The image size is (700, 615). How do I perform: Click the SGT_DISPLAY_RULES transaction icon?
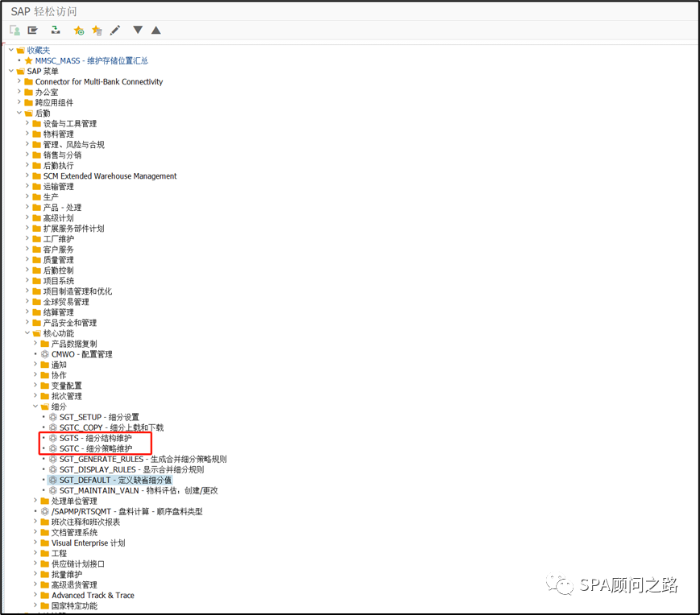(x=52, y=469)
